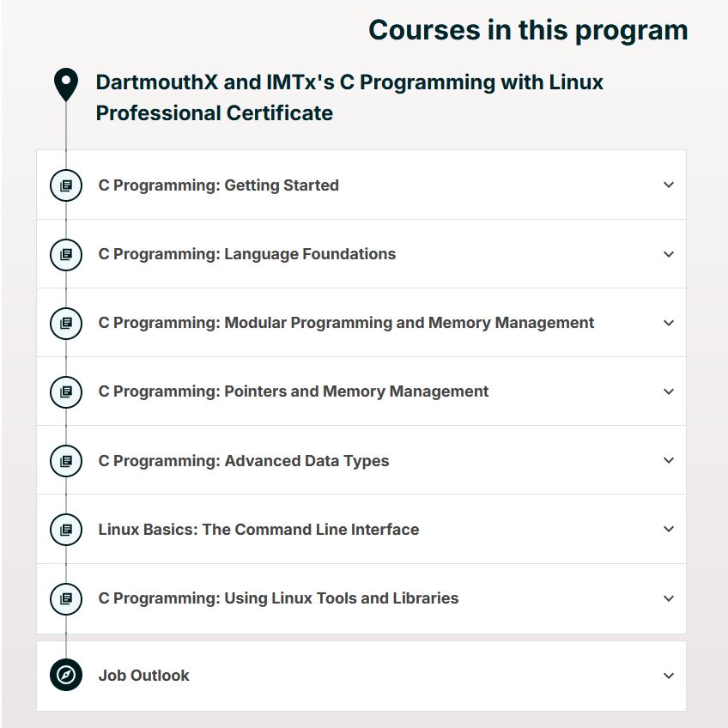Select Linux Basics: The Command Line Interface title
Image resolution: width=728 pixels, height=728 pixels.
[x=258, y=530]
